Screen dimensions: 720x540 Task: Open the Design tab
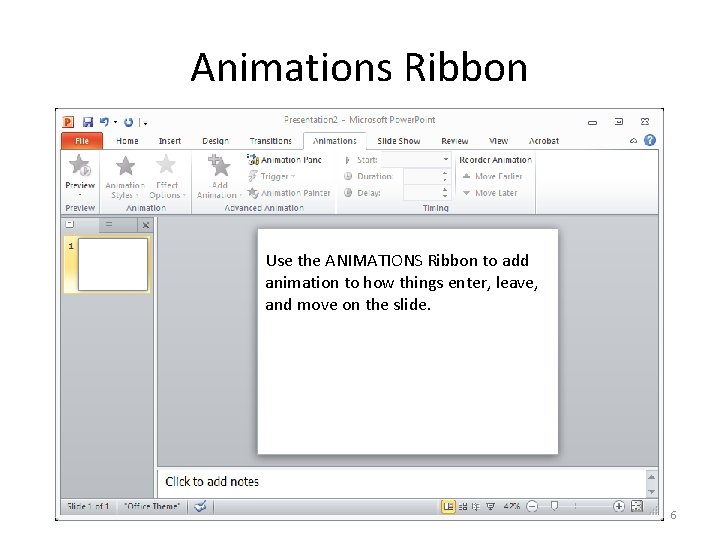(215, 141)
